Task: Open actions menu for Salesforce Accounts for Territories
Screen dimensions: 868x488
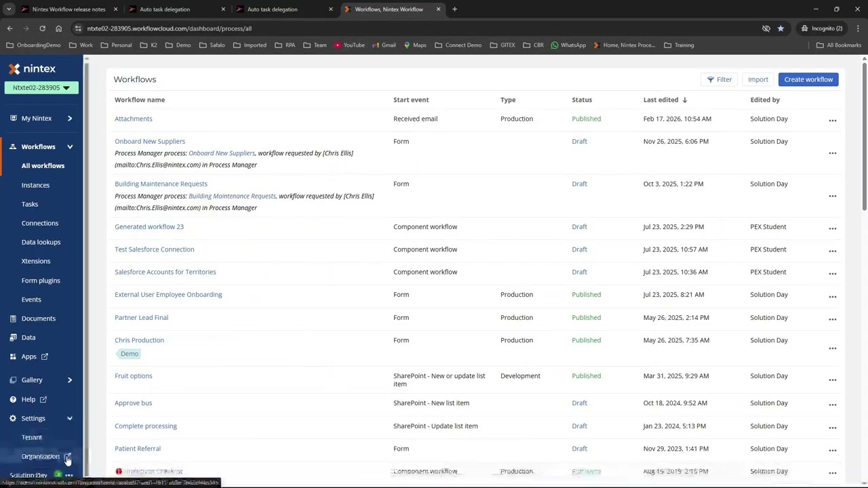Action: point(832,274)
